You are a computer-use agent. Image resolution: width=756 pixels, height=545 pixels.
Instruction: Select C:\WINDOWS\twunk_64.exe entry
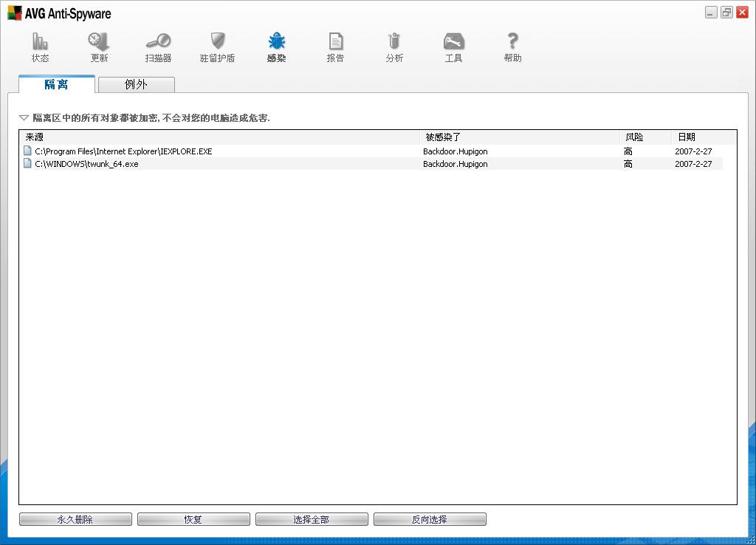(x=87, y=163)
